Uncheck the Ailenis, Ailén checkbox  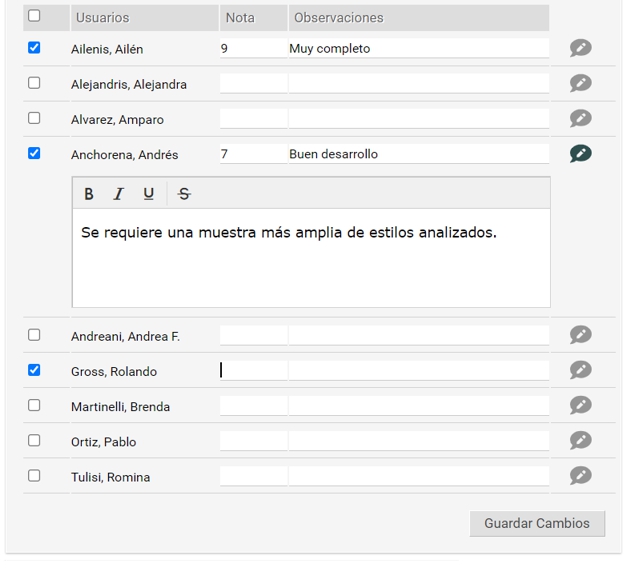[x=34, y=47]
